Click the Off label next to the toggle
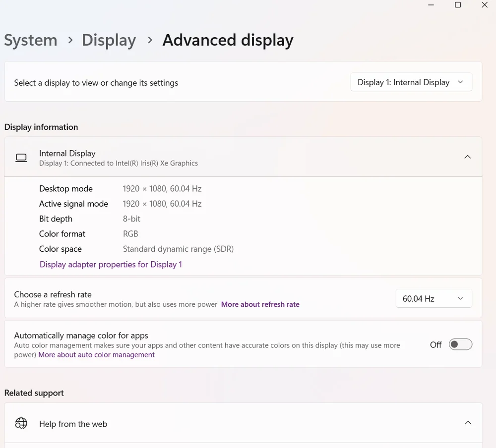Image resolution: width=496 pixels, height=448 pixels. click(435, 345)
